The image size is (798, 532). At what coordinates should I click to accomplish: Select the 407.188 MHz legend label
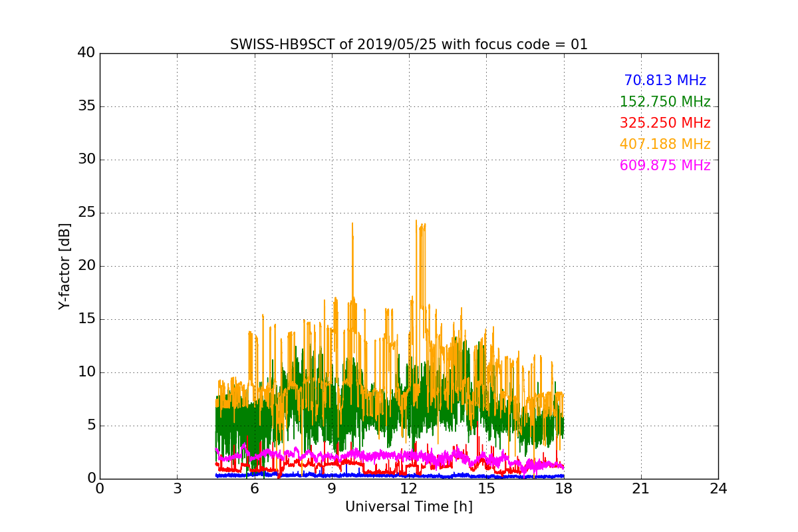coord(665,144)
